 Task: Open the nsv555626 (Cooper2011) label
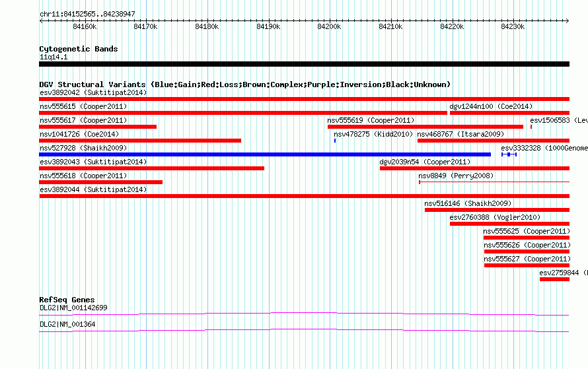point(527,245)
